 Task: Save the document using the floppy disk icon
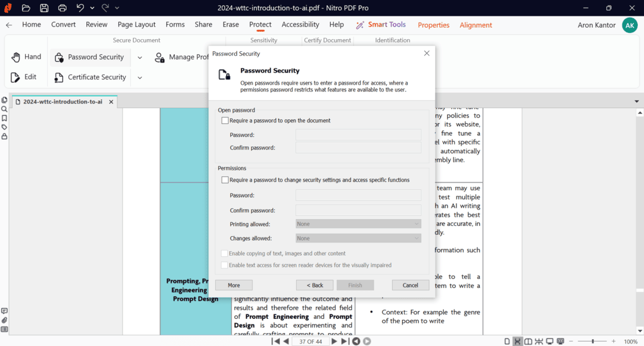44,8
